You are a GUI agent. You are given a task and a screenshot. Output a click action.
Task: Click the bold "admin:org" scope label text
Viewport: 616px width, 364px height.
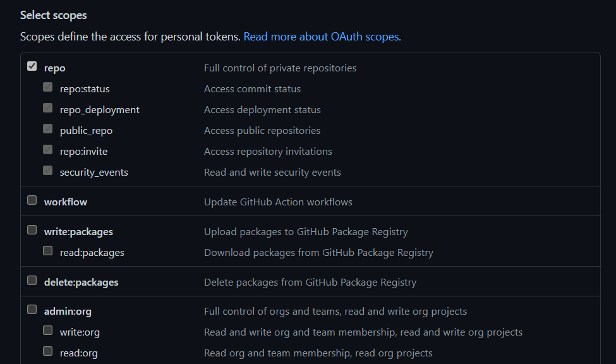pos(68,312)
